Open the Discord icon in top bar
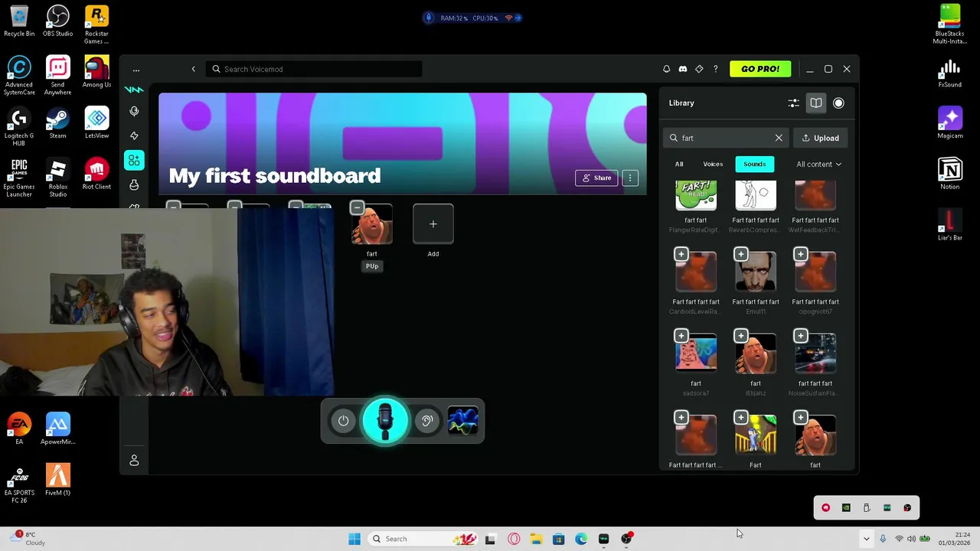980x551 pixels. pos(683,69)
